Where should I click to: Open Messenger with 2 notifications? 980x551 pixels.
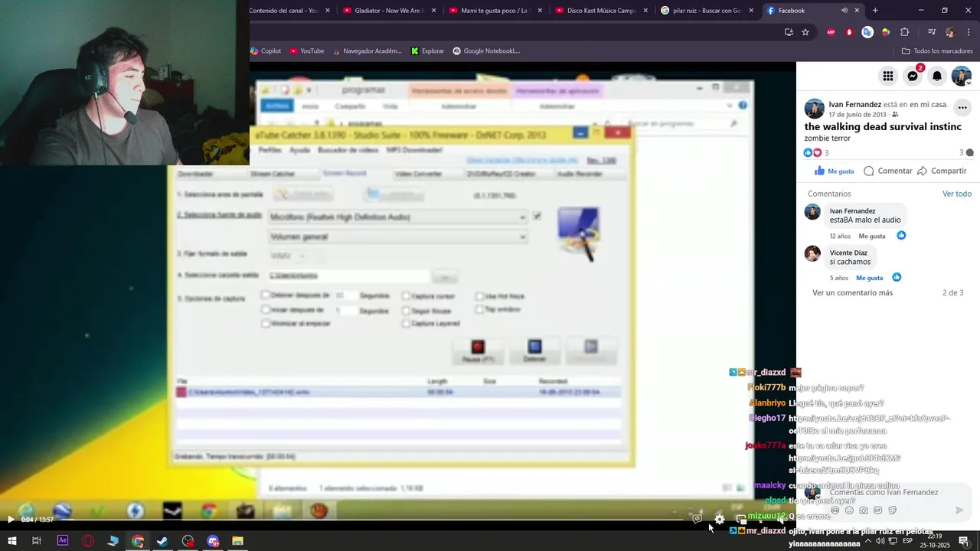click(x=913, y=76)
